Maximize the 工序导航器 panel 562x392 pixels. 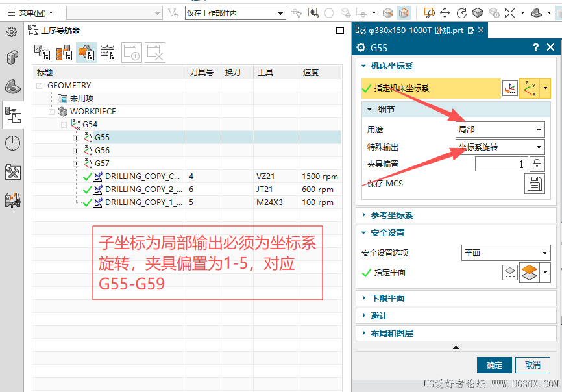[x=340, y=31]
